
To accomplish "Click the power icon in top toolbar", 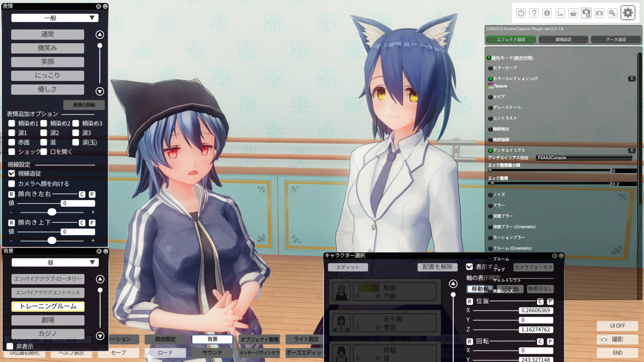I will [x=521, y=13].
